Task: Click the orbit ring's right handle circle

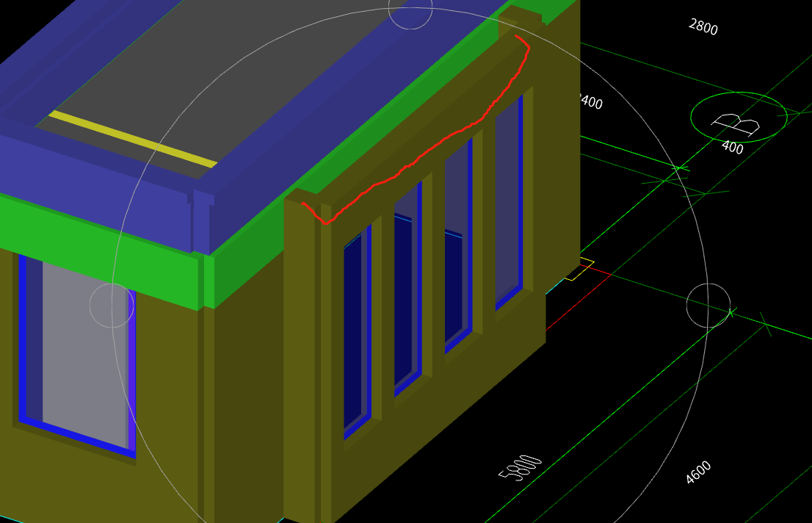Action: click(x=708, y=306)
